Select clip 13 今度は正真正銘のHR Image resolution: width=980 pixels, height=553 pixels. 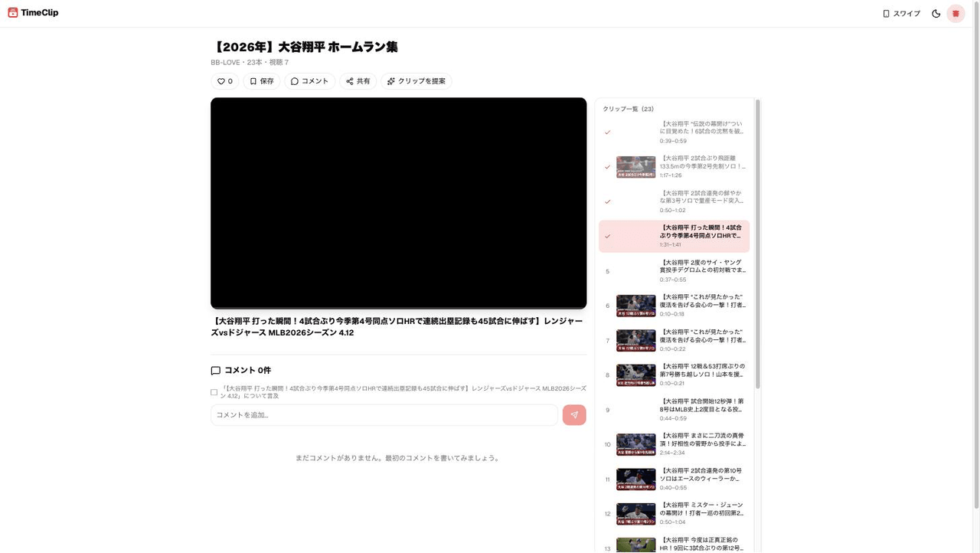click(674, 544)
